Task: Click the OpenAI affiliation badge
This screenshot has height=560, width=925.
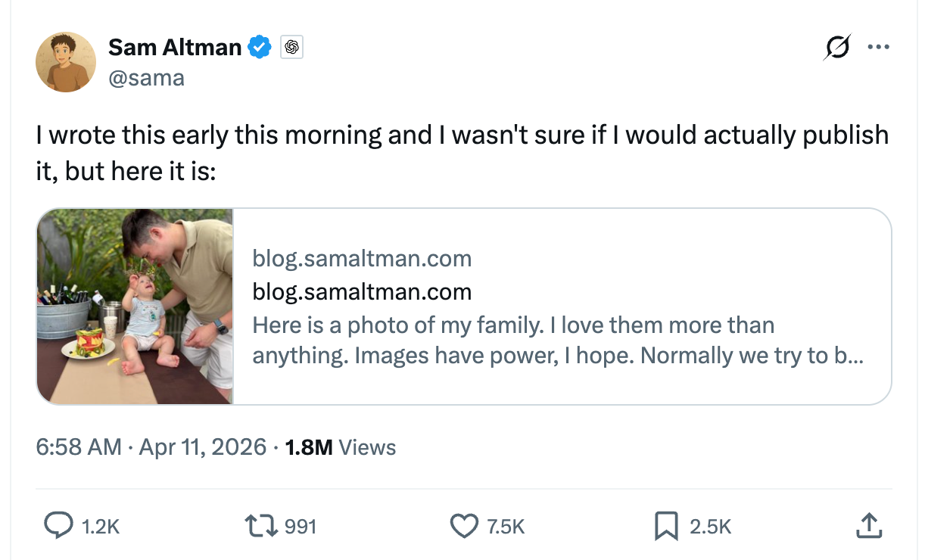Action: pyautogui.click(x=291, y=48)
